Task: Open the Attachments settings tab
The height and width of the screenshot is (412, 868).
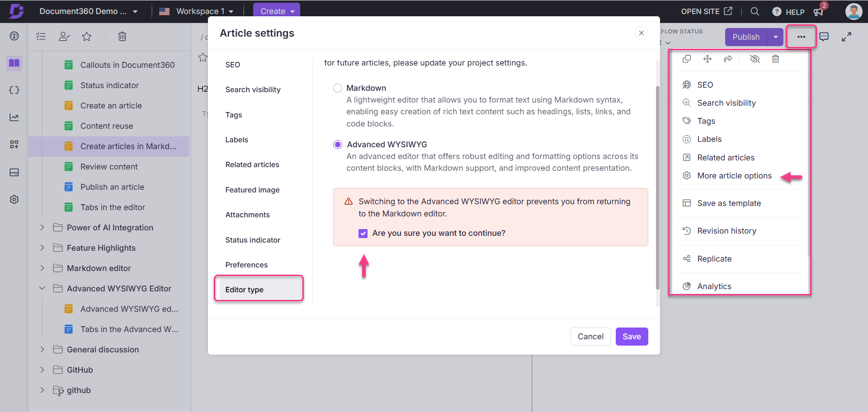Action: (x=248, y=215)
